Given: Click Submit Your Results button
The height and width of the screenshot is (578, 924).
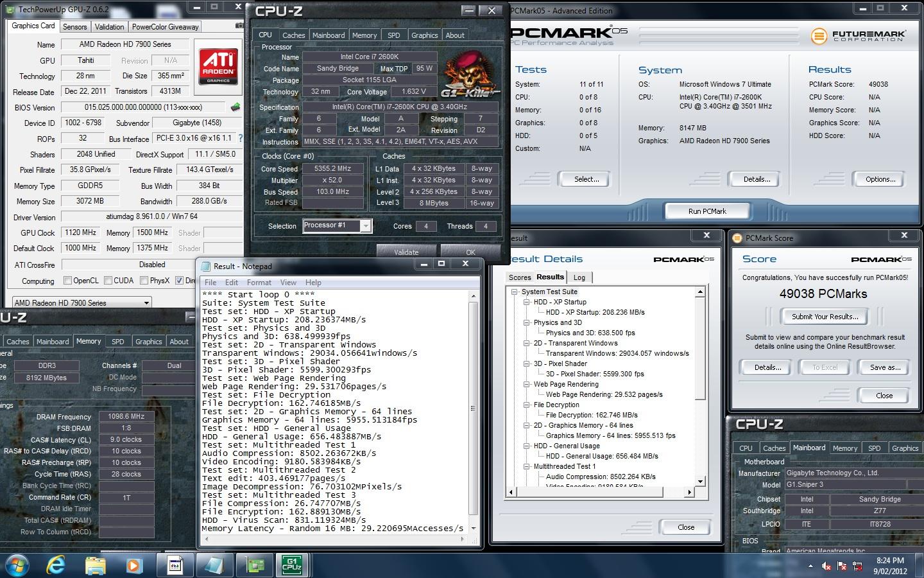Looking at the screenshot, I should click(x=825, y=317).
